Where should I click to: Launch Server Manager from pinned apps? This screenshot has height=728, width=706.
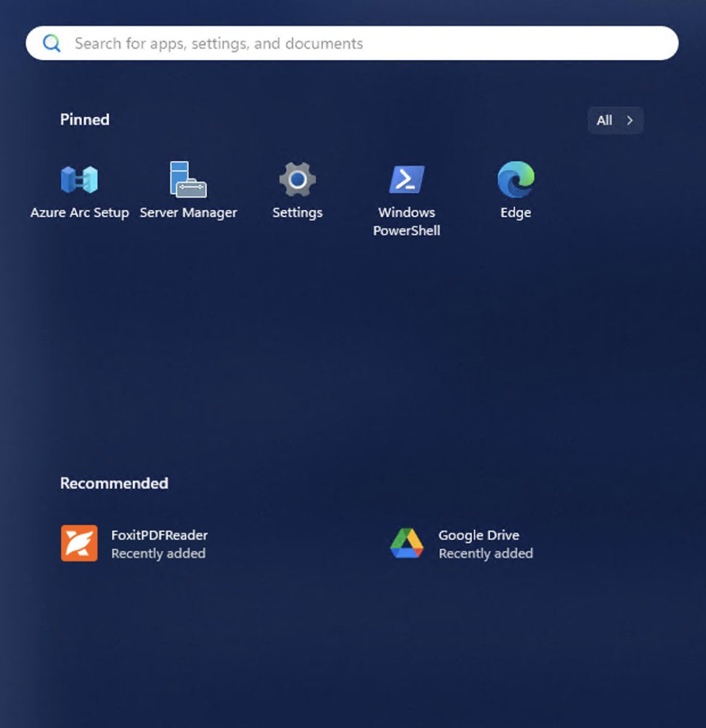click(188, 180)
